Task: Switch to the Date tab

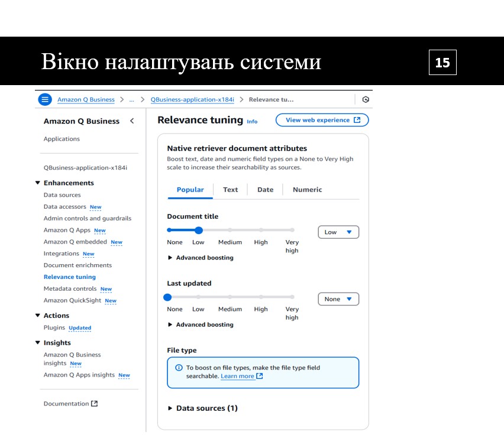Action: (x=266, y=190)
